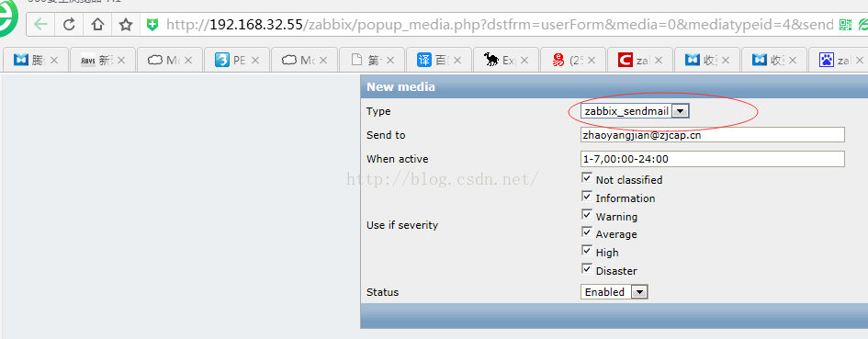Screen dimensions: 868x339
Task: Click the Use if severity label
Action: [x=402, y=225]
